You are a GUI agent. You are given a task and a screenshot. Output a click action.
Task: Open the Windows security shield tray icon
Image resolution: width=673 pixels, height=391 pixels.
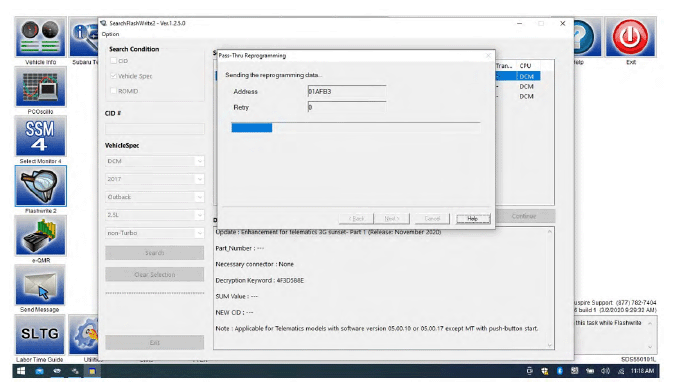click(x=545, y=371)
